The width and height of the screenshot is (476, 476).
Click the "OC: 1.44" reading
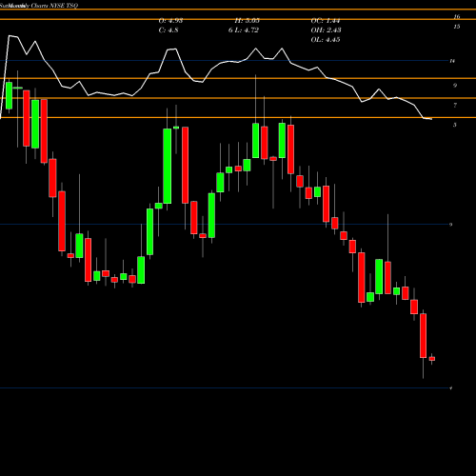pos(326,21)
